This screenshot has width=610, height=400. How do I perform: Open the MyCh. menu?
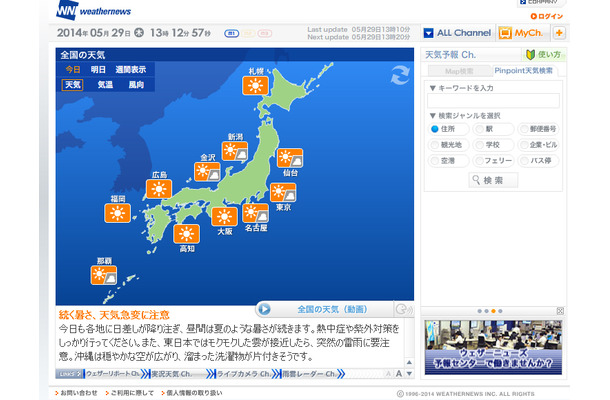coord(522,33)
